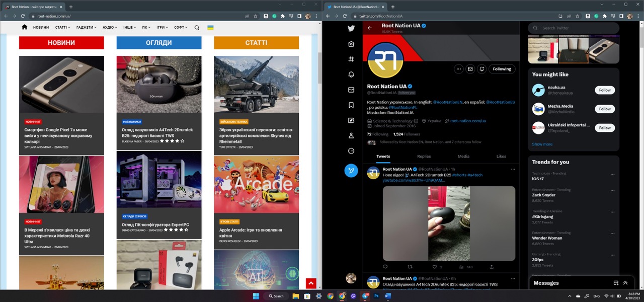Click the red НОВИНИ section header
644x302 pixels.
[61, 43]
